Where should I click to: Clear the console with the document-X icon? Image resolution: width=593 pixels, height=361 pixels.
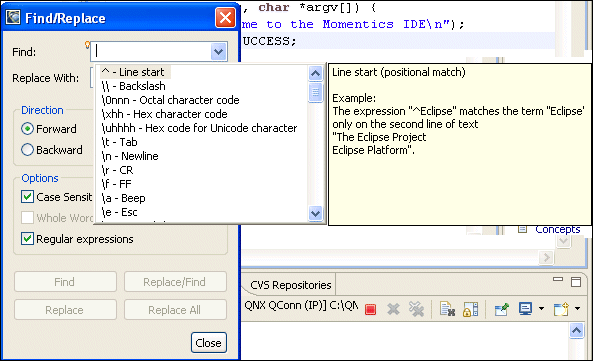(x=447, y=309)
